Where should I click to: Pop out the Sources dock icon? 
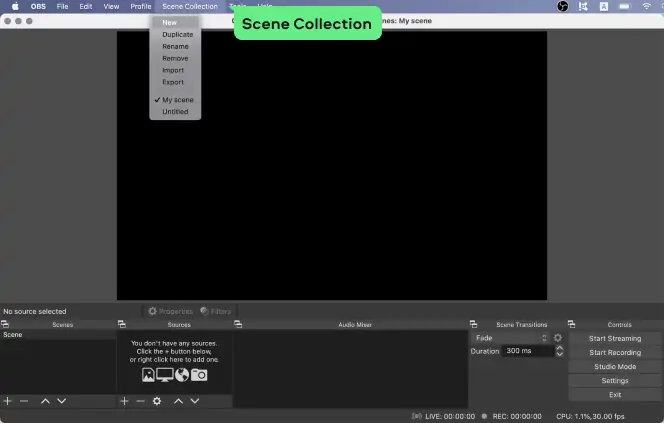coord(122,324)
